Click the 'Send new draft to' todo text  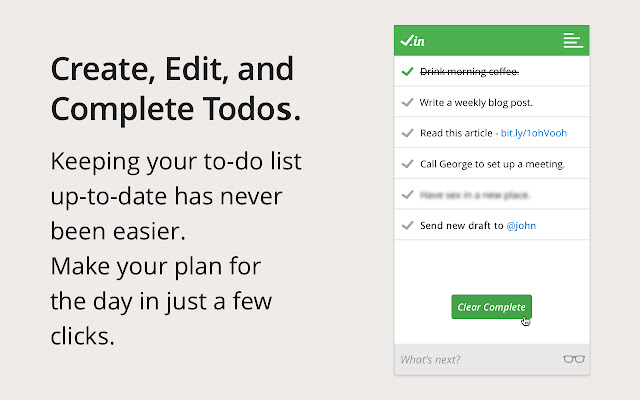pyautogui.click(x=460, y=226)
